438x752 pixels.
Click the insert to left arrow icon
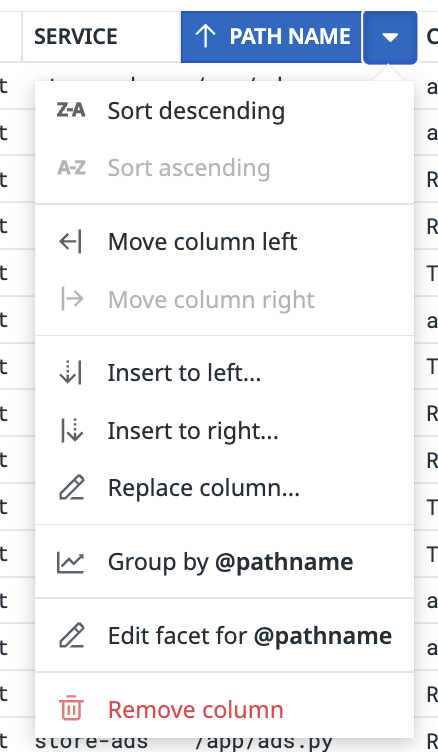(x=71, y=373)
